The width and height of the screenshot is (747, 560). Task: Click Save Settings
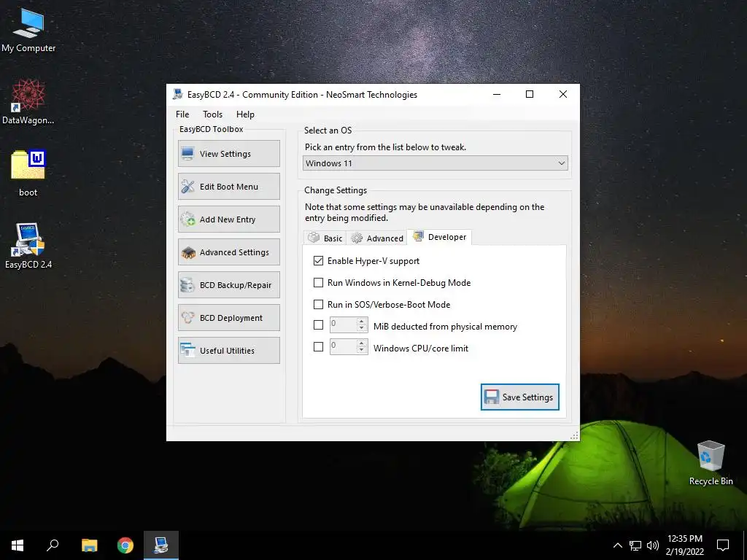coord(519,397)
